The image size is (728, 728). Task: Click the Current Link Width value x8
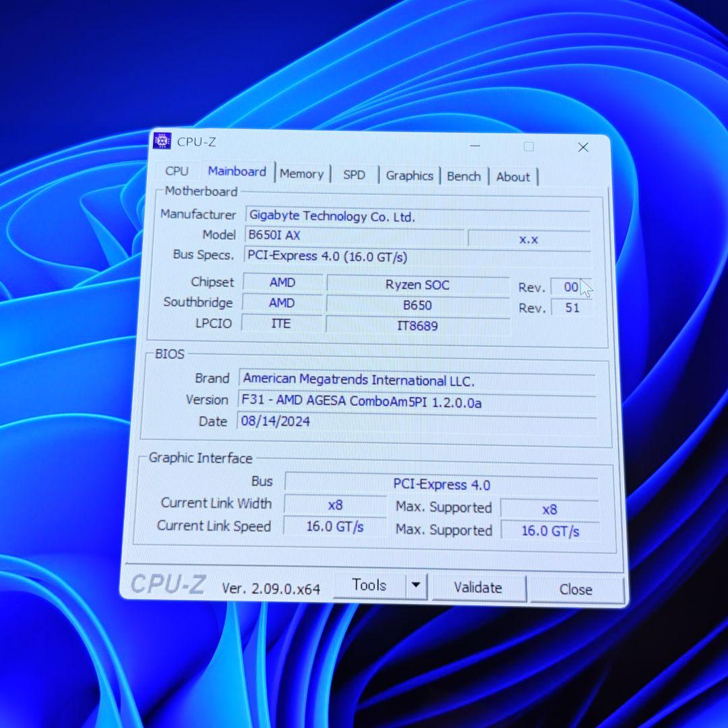[335, 505]
